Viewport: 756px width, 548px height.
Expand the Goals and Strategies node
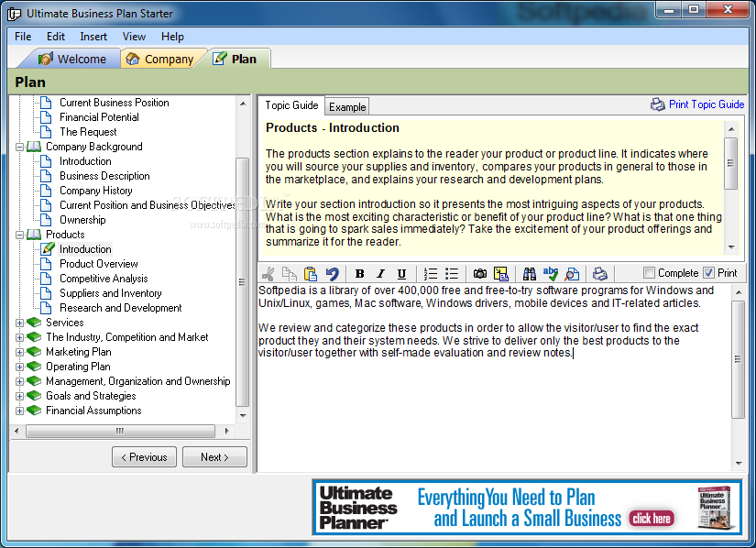click(20, 396)
